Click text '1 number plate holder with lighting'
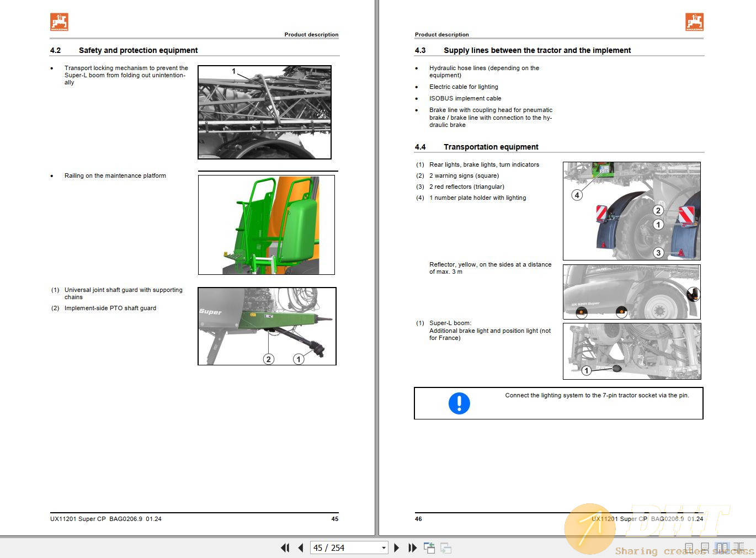Viewport: 756px width, 558px height. (x=478, y=198)
